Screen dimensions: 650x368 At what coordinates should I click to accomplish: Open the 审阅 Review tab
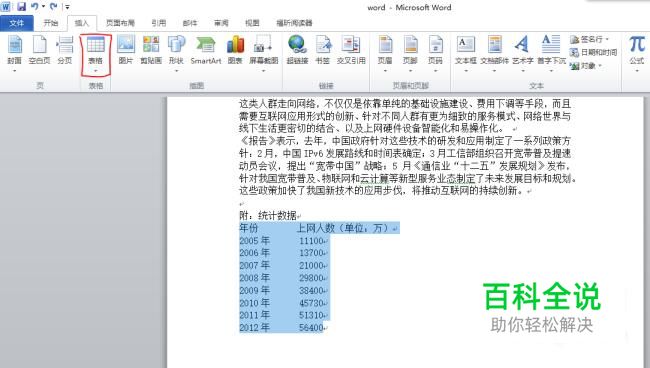point(221,23)
